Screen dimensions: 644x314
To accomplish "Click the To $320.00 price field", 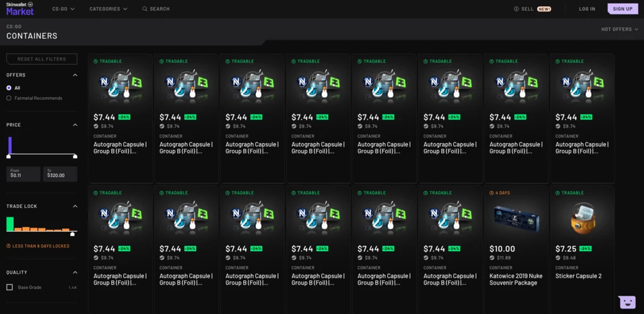I will [x=60, y=174].
